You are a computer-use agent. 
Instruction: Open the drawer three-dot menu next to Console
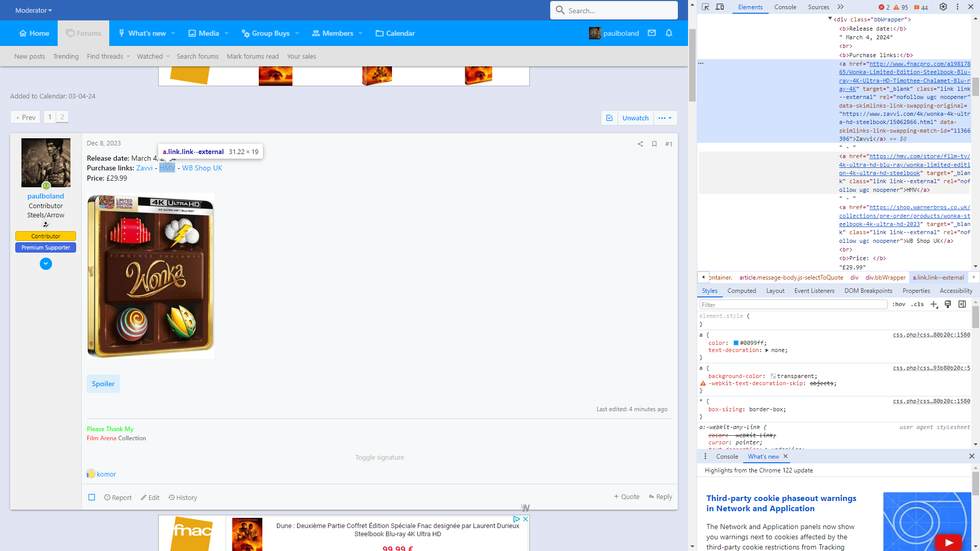pyautogui.click(x=705, y=457)
